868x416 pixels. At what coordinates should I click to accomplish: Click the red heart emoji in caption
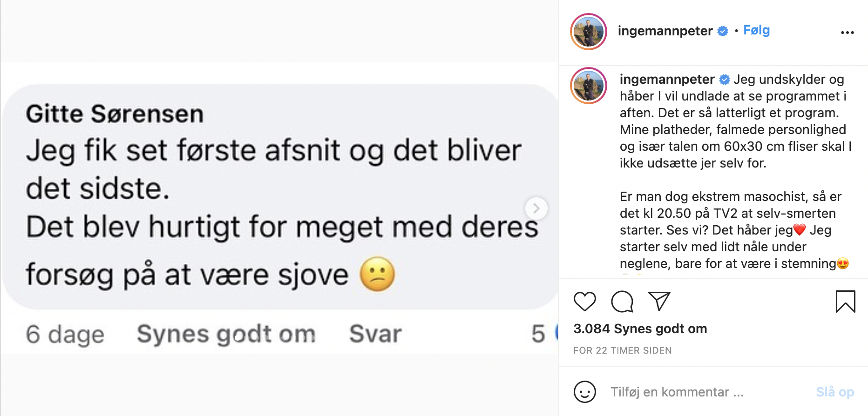(799, 230)
